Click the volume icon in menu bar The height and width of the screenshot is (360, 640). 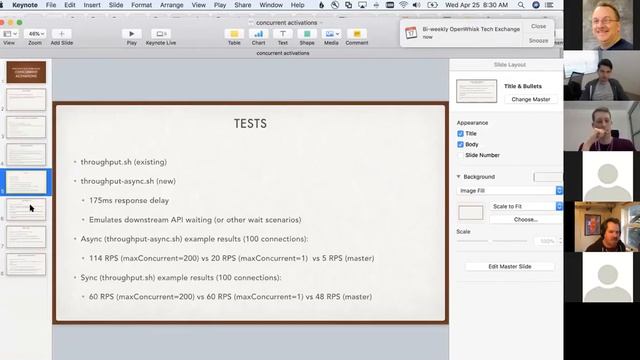(x=417, y=5)
